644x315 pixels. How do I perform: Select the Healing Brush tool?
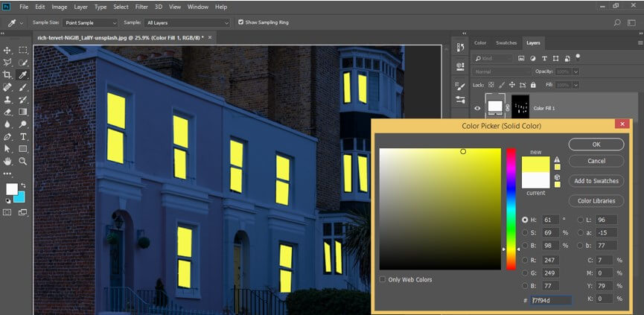coord(7,87)
